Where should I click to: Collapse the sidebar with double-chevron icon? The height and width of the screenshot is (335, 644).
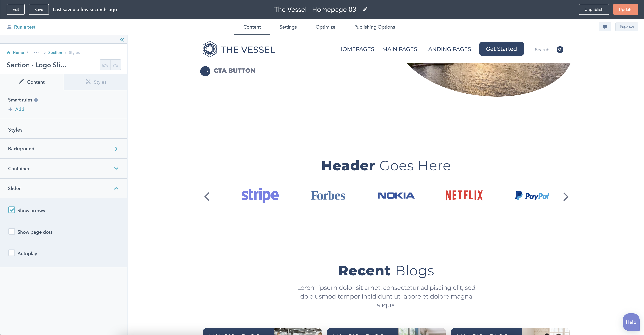tap(122, 40)
